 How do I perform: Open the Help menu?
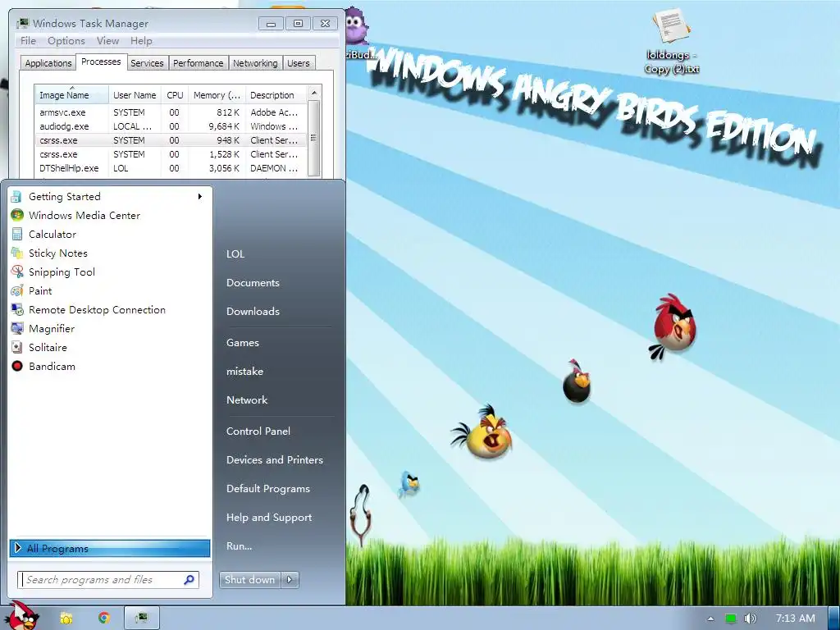(x=141, y=41)
